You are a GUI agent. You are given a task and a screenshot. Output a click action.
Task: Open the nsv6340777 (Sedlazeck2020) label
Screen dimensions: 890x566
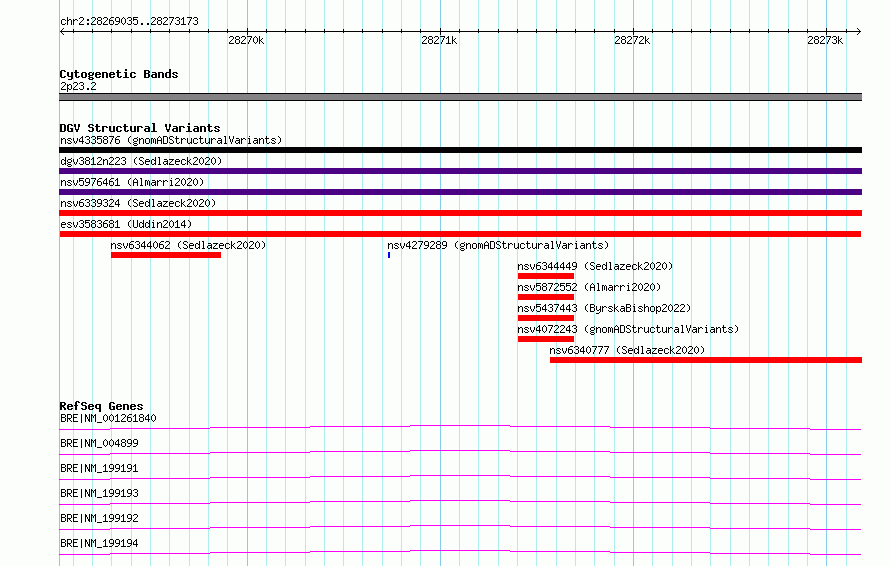pos(627,350)
